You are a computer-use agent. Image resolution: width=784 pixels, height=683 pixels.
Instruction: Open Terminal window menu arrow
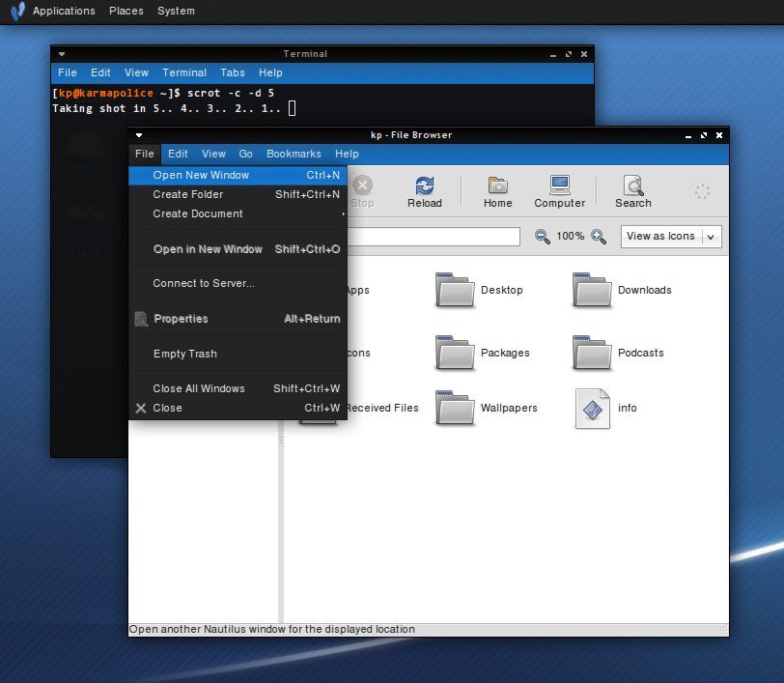[62, 54]
